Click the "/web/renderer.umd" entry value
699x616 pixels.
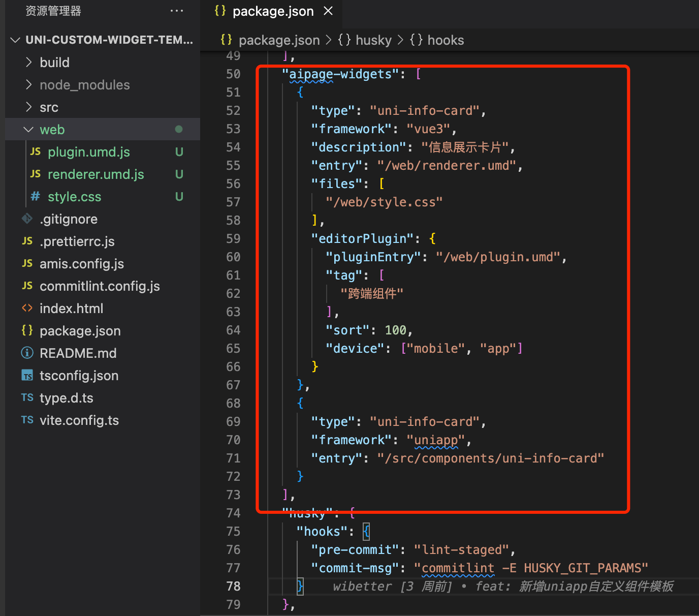point(447,166)
